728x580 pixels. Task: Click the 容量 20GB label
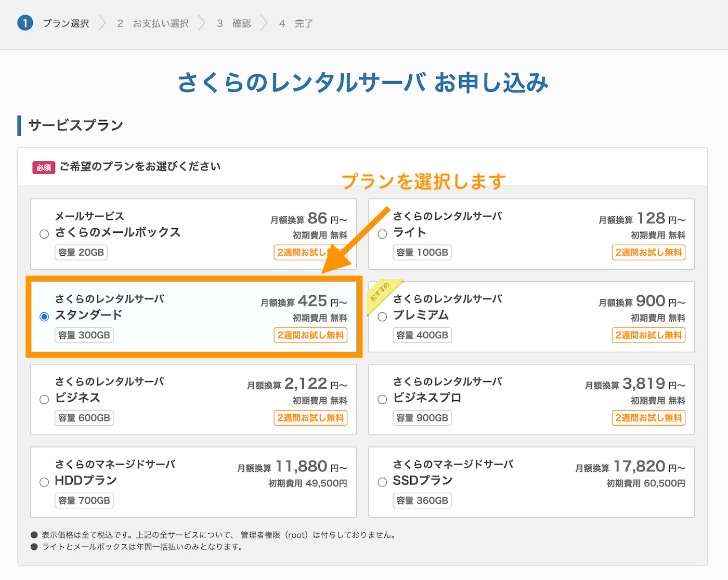[81, 253]
